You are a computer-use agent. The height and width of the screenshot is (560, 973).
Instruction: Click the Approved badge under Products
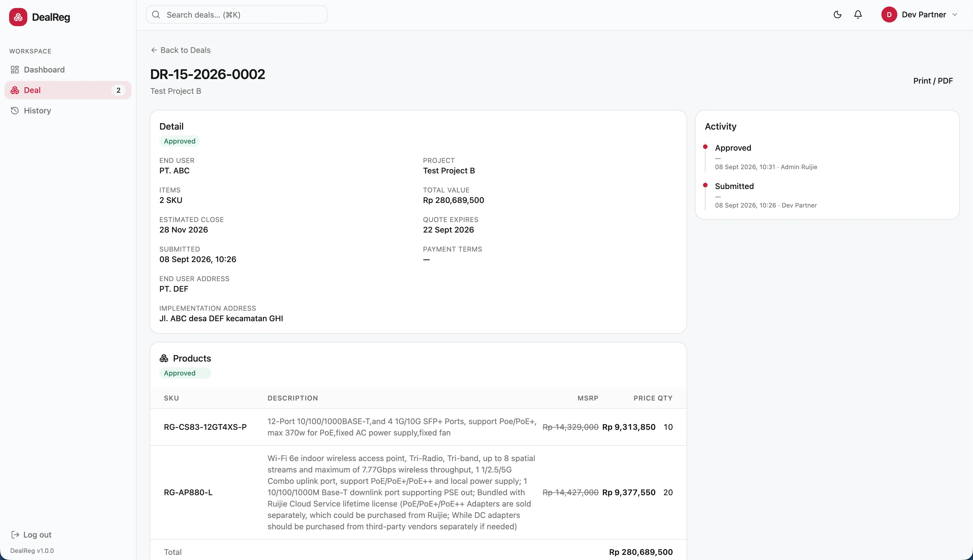(185, 373)
